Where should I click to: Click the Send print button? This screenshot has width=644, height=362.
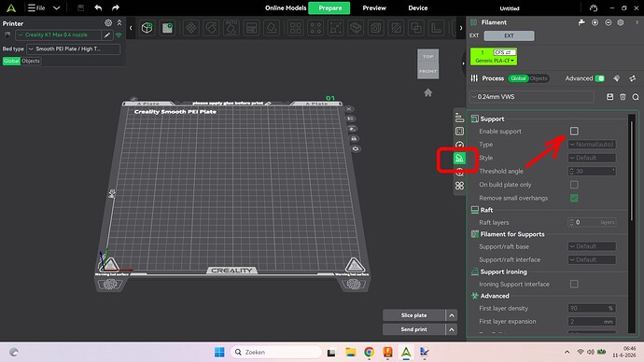[x=414, y=329]
